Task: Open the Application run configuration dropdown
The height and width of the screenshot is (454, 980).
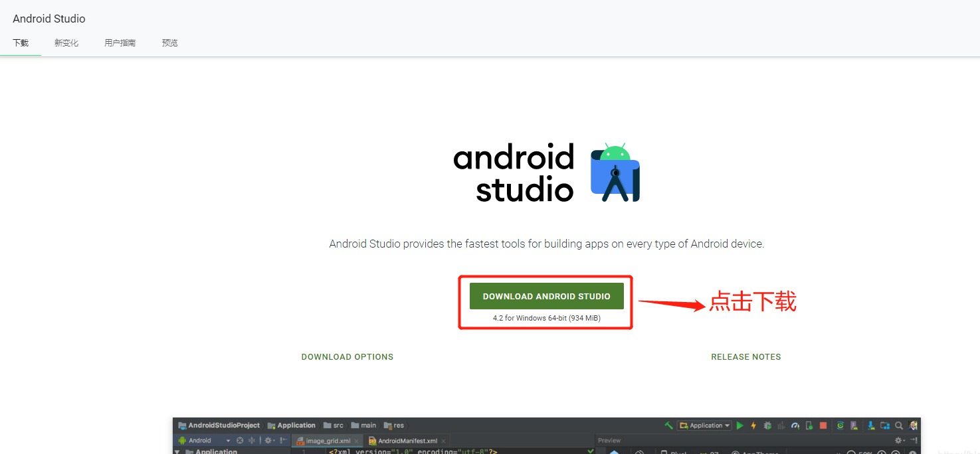Action: tap(704, 425)
